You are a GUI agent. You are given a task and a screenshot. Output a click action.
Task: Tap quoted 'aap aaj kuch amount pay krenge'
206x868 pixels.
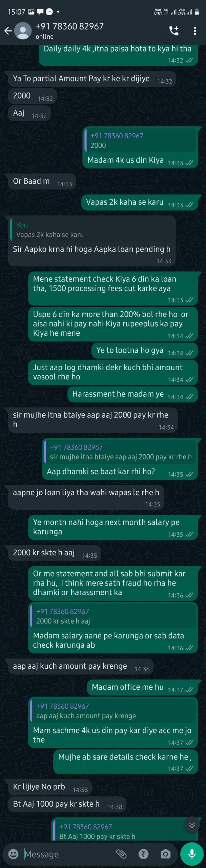pyautogui.click(x=113, y=711)
